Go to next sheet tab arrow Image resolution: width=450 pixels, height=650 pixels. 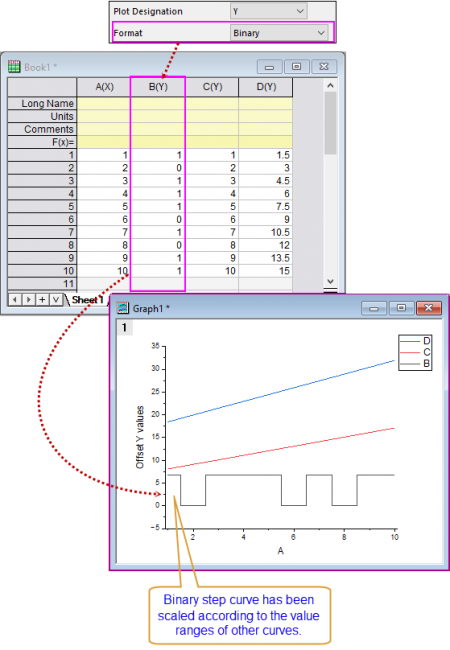29,299
